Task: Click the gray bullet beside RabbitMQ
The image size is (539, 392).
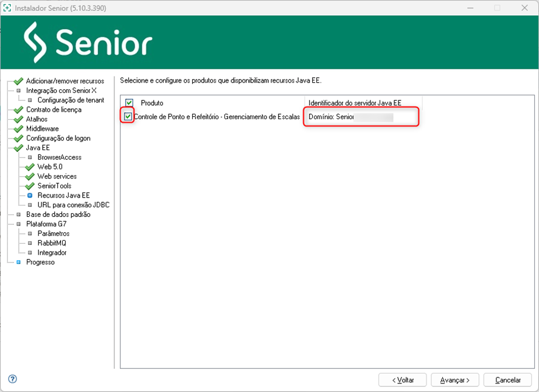Action: [30, 243]
